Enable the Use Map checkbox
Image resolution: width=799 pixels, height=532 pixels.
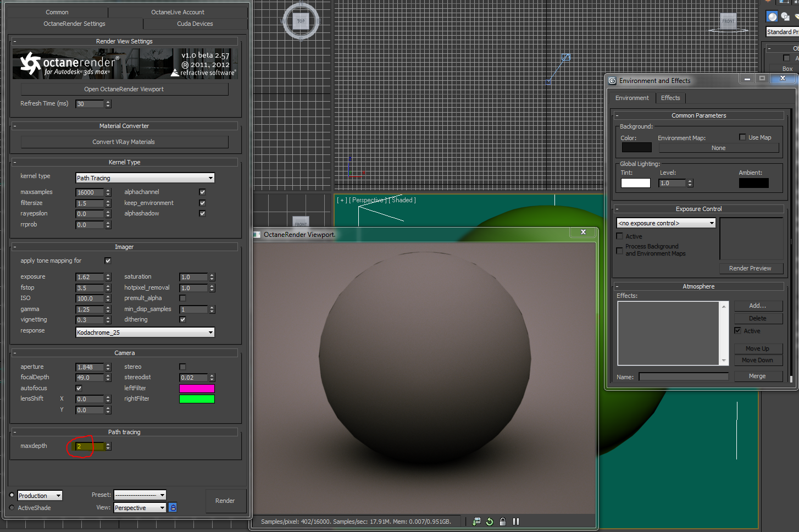click(x=742, y=137)
